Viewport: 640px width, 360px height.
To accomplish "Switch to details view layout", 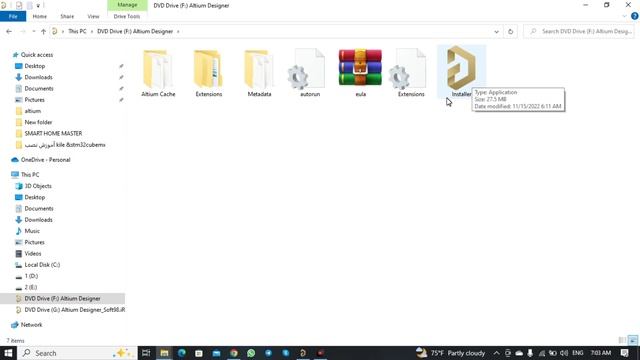I will (622, 340).
